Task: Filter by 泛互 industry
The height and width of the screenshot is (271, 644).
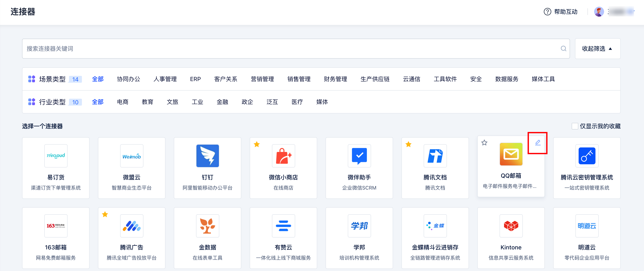Action: coord(272,102)
